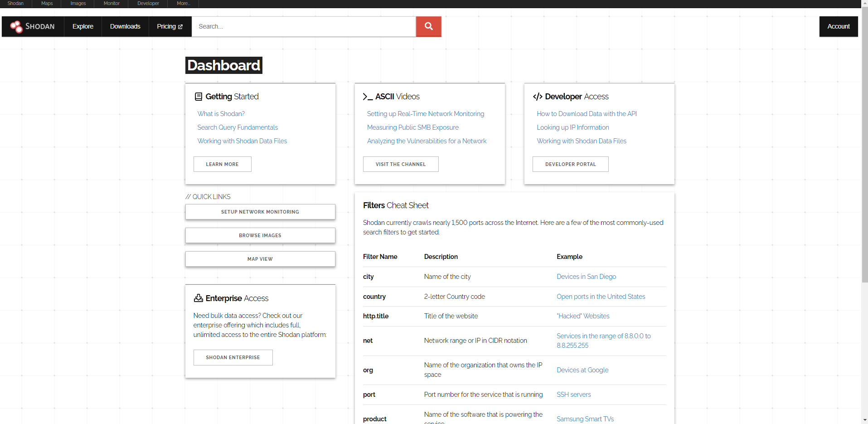868x424 pixels.
Task: Click the BROWSE IMAGES quick link
Action: pyautogui.click(x=260, y=235)
